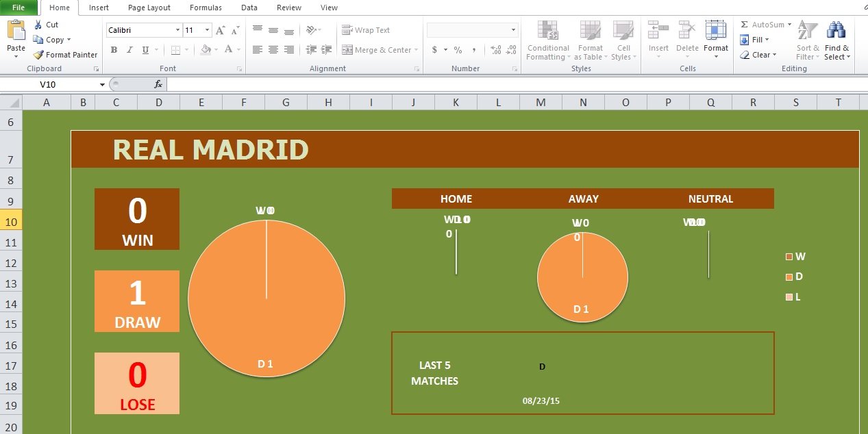Toggle Underline formatting
This screenshot has height=434, width=868.
[145, 50]
